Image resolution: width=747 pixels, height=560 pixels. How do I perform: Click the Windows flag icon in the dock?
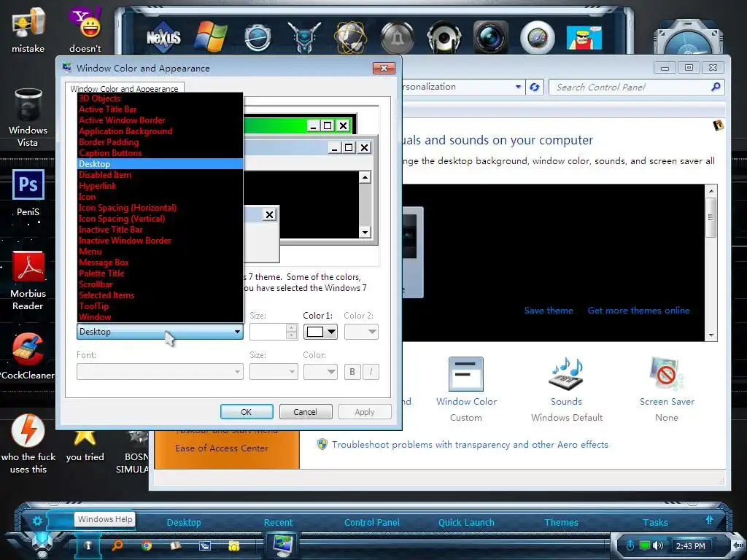coord(211,36)
